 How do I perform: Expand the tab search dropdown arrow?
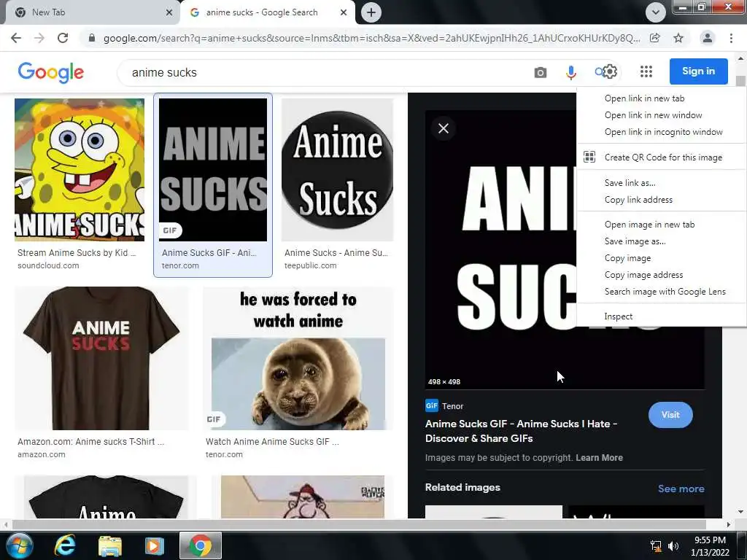(656, 12)
